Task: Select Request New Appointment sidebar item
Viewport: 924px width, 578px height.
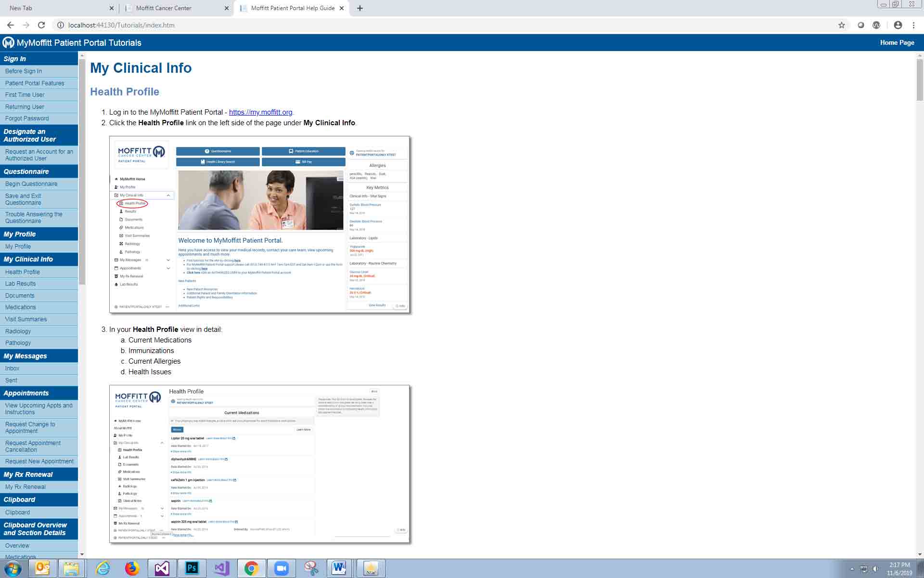Action: pyautogui.click(x=39, y=461)
